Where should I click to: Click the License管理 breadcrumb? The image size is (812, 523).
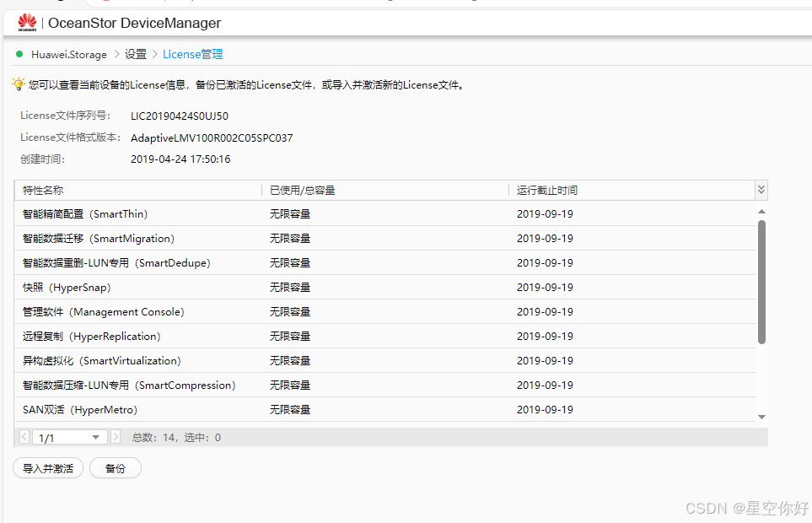click(x=192, y=54)
